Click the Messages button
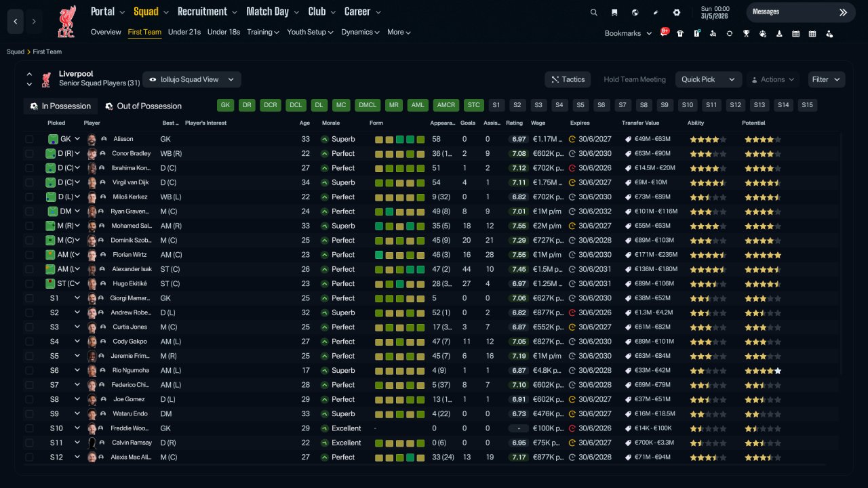 click(801, 12)
